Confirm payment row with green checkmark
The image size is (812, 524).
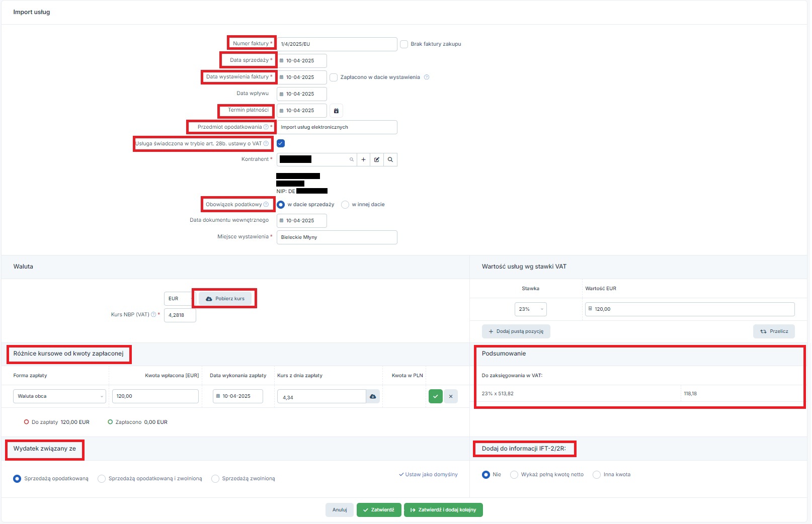pos(436,396)
